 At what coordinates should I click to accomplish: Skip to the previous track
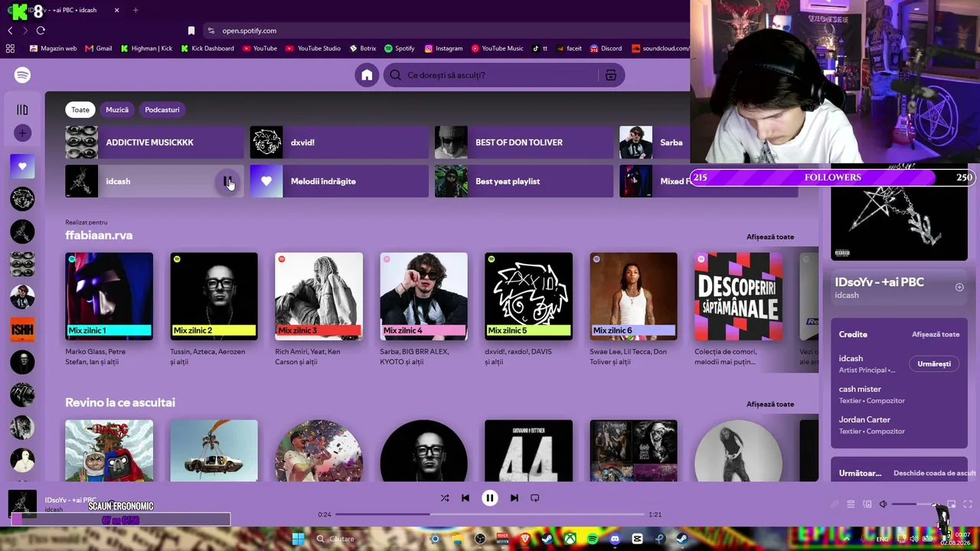click(465, 497)
